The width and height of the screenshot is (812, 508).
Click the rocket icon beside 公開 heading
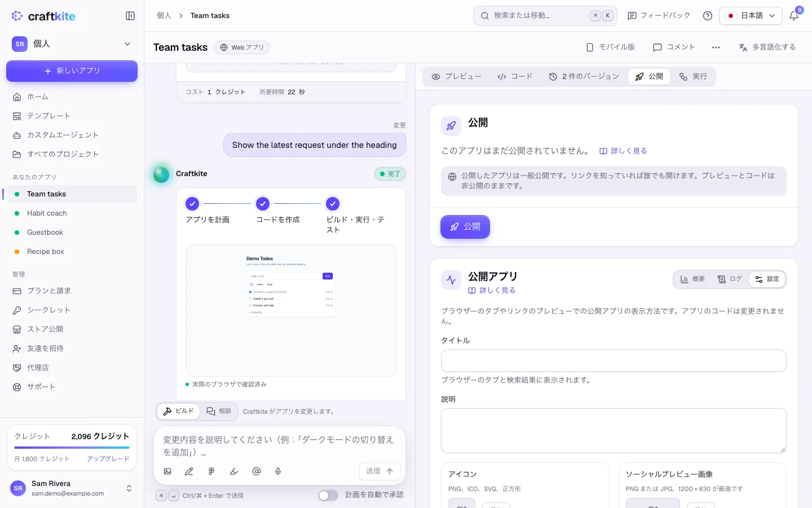451,126
